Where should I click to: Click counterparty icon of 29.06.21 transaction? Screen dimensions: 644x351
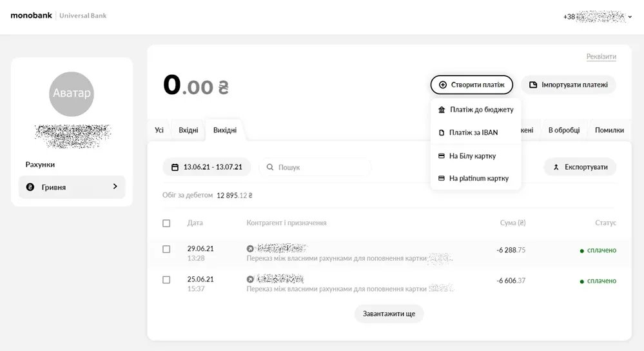point(250,248)
